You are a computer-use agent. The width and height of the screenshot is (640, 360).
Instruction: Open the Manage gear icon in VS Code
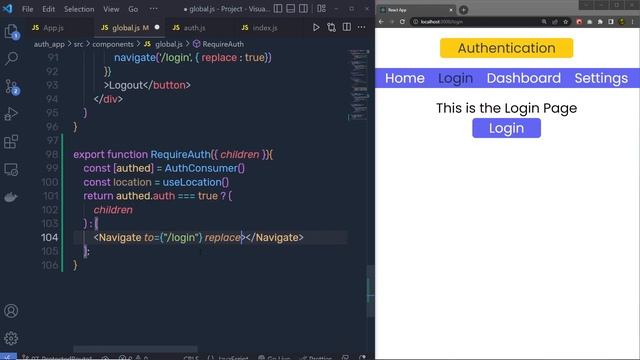(11, 338)
